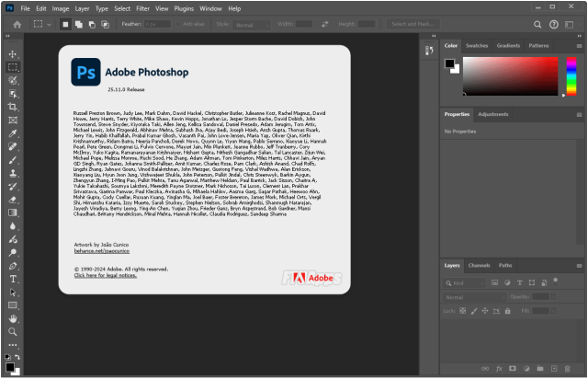588x379 pixels.
Task: Select the Blur tool
Action: [x=13, y=226]
